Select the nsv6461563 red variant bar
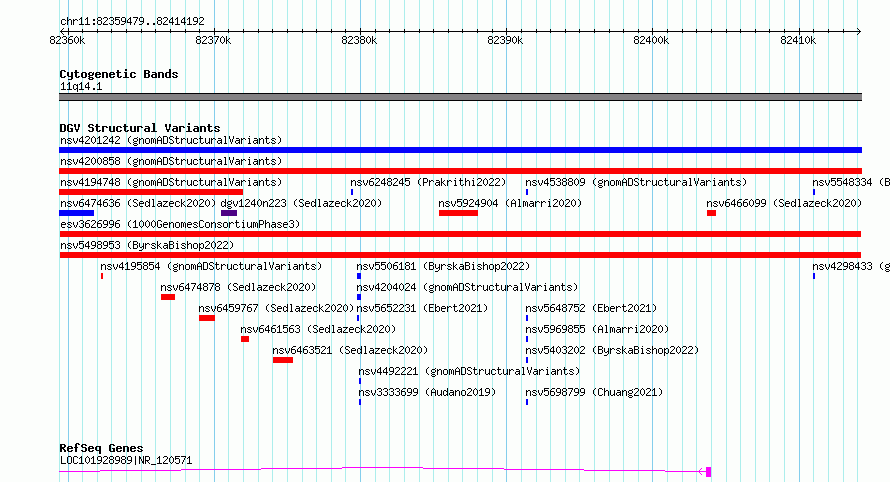The width and height of the screenshot is (890, 482). 245,339
